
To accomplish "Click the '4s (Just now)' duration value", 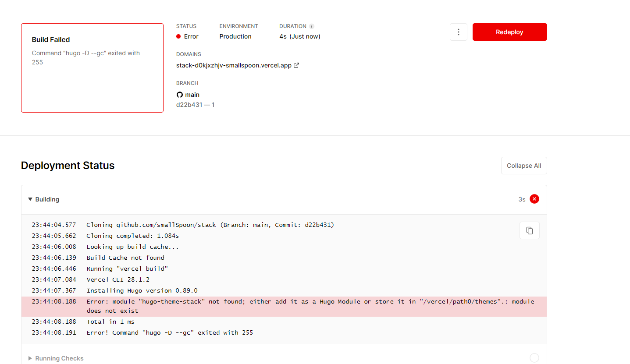I will click(x=300, y=36).
